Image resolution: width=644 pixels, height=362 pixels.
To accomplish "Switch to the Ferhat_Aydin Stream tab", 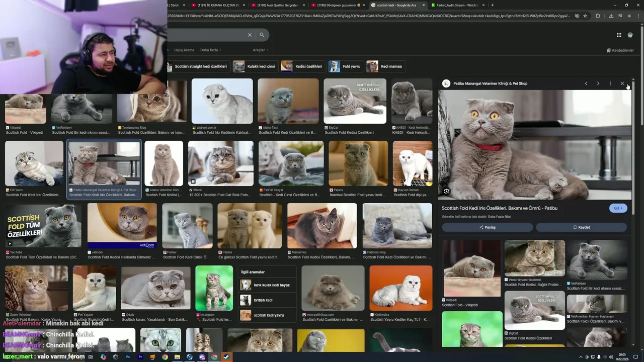I will coord(458,5).
